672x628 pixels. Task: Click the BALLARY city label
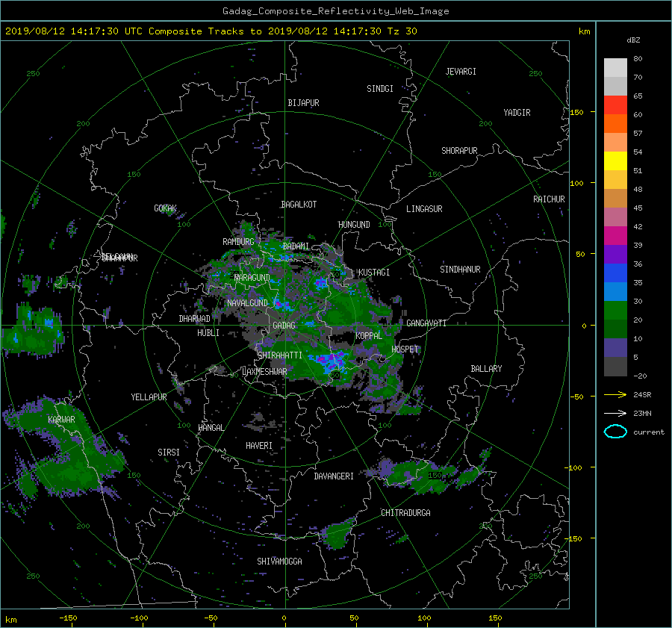[x=486, y=369]
